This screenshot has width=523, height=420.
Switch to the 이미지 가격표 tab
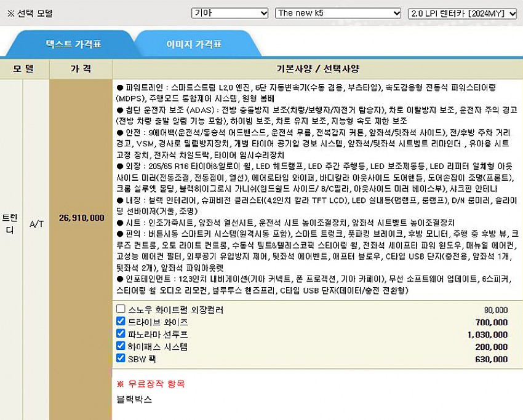[x=194, y=44]
